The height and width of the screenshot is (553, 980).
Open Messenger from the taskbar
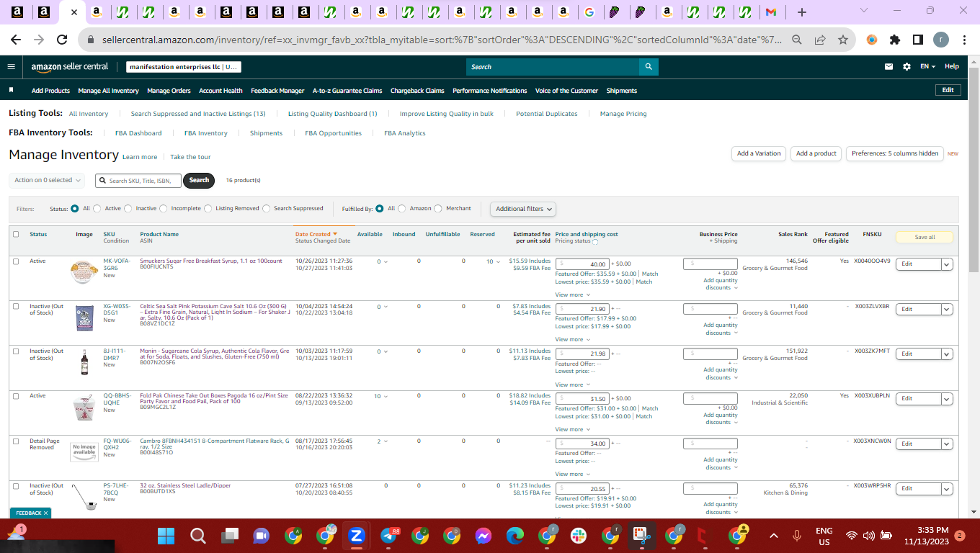(484, 536)
